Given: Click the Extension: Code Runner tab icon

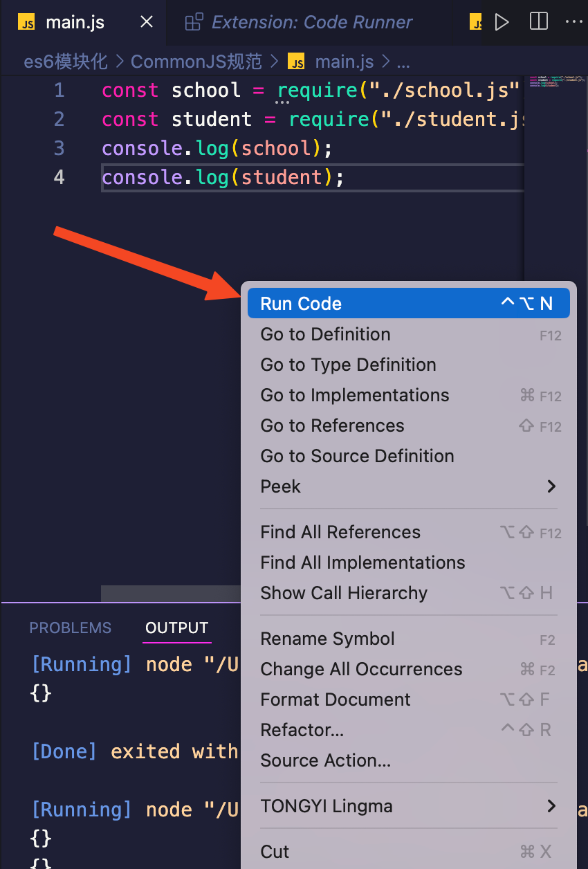Looking at the screenshot, I should click(194, 23).
